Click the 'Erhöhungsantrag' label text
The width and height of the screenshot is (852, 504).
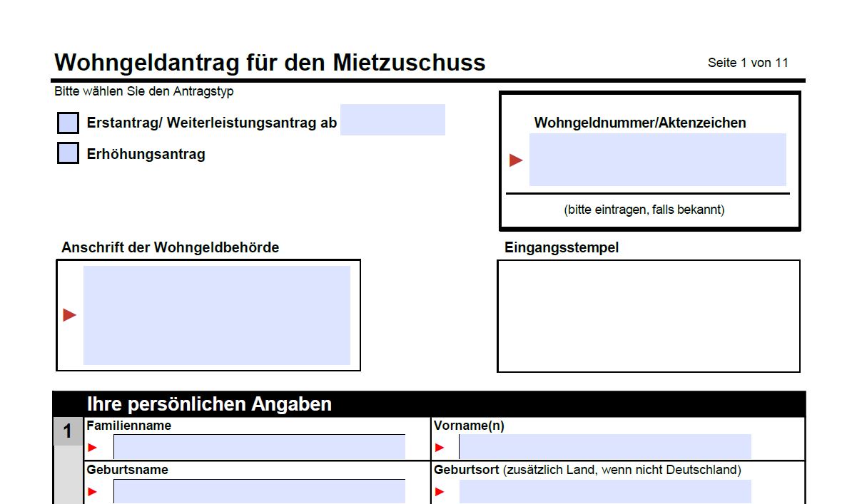click(x=146, y=154)
